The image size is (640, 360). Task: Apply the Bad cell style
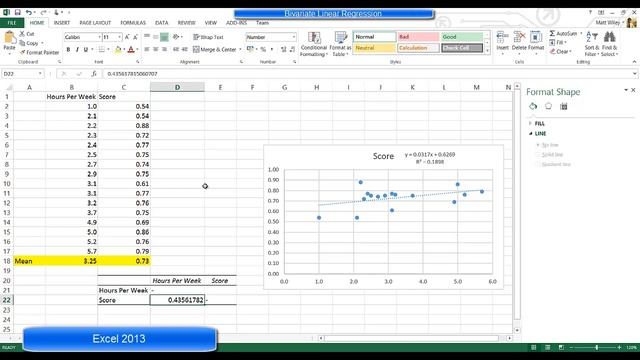[x=418, y=37]
